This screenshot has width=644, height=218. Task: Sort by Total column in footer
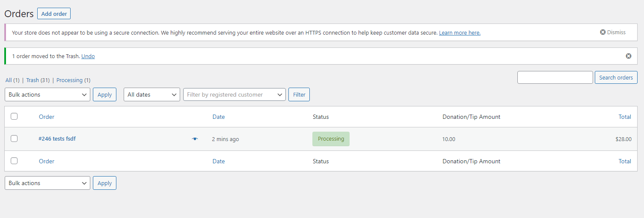click(x=625, y=161)
